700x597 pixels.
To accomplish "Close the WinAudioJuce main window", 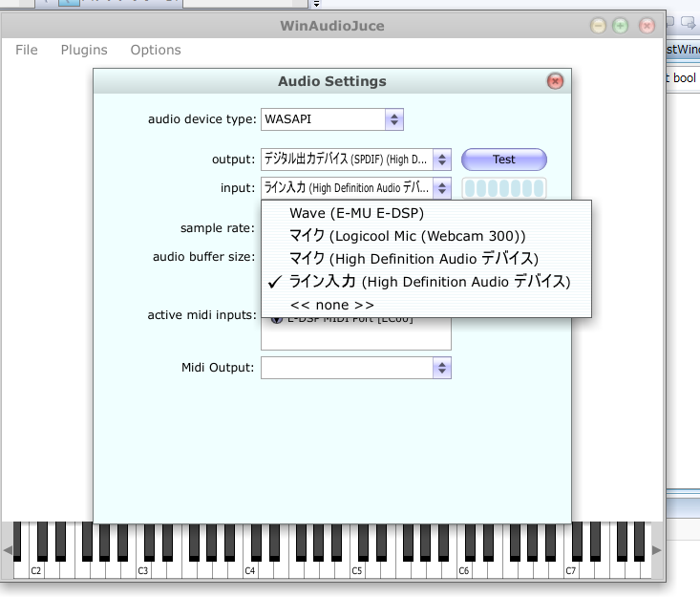I will coord(647,26).
